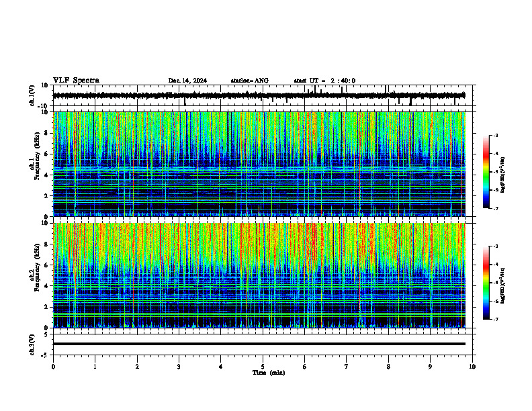
Task: Click the "station= ANG" header label
Action: tap(250, 81)
